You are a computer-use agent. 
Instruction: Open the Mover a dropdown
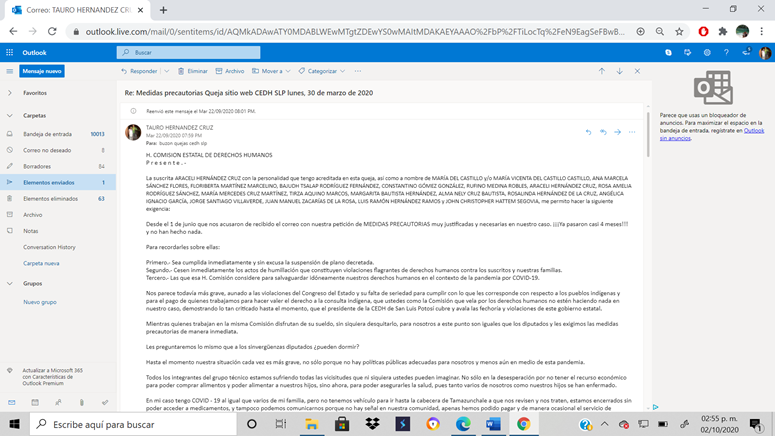tap(271, 71)
